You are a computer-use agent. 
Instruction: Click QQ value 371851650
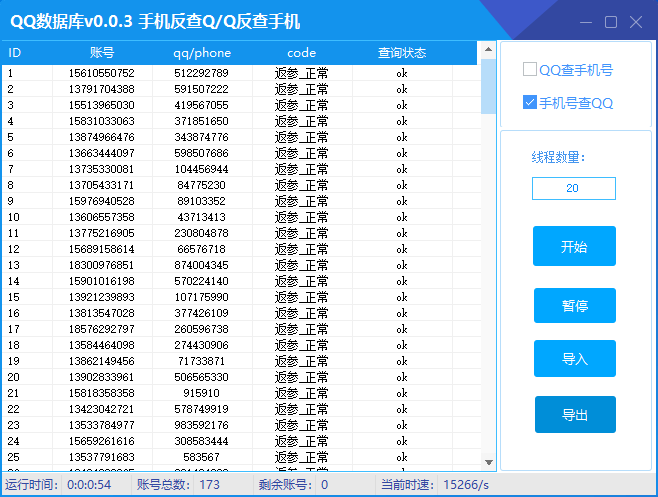coord(201,121)
